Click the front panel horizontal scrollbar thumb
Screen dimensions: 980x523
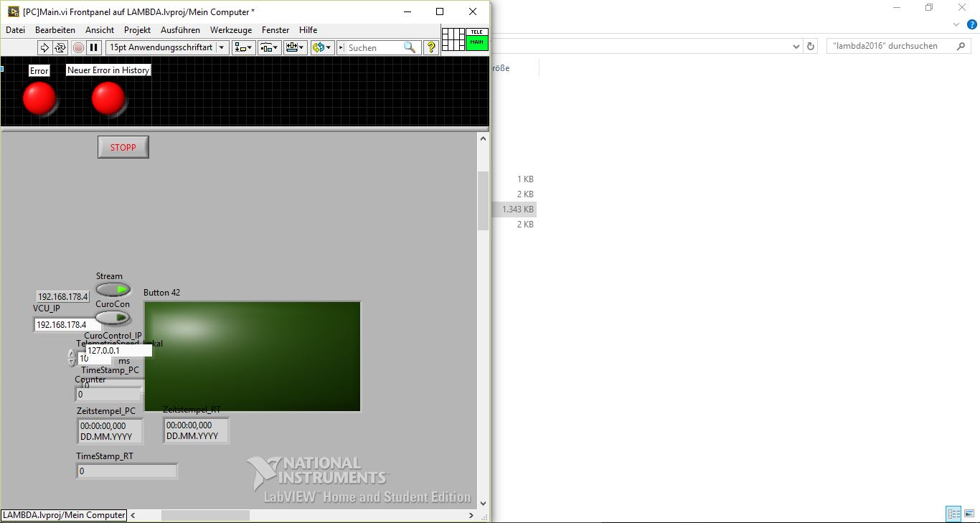click(205, 515)
